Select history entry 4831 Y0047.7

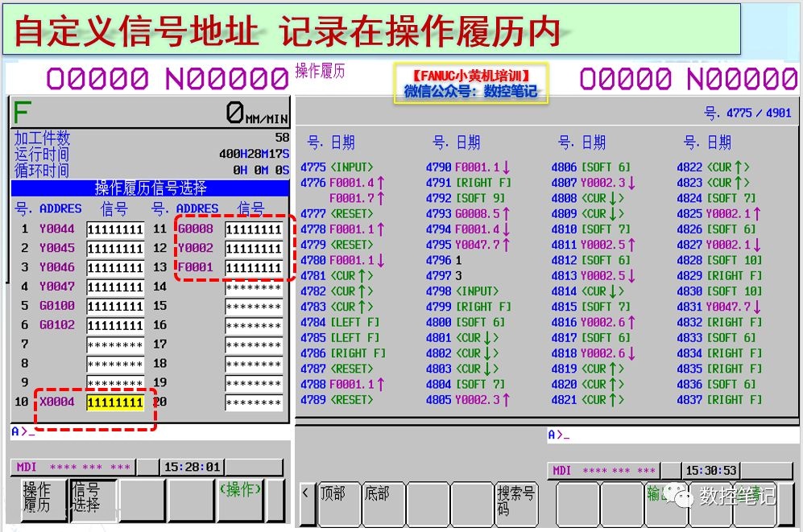719,307
